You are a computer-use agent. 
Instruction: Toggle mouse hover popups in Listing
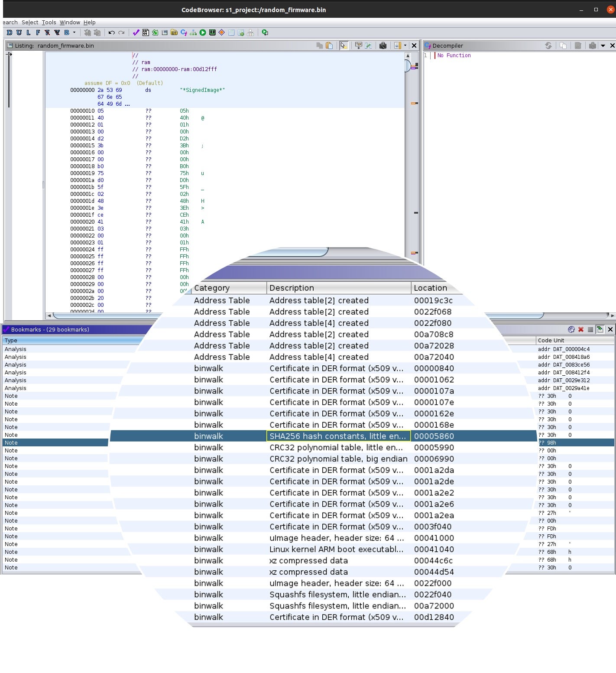[344, 46]
